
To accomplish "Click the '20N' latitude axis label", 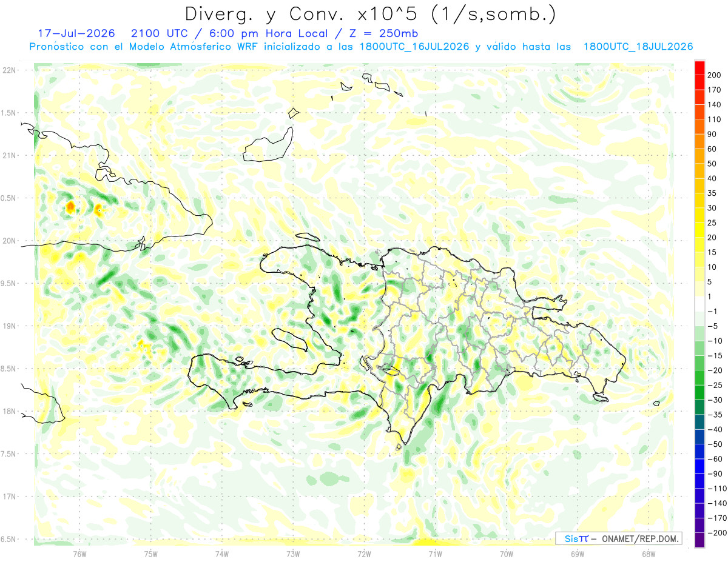I will (x=8, y=241).
